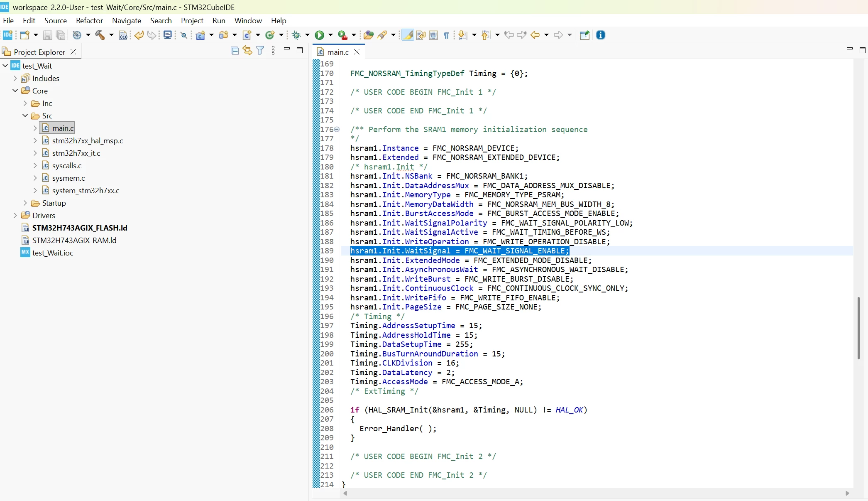The image size is (868, 501).
Task: Click the New Source Folder icon
Action: tap(224, 35)
